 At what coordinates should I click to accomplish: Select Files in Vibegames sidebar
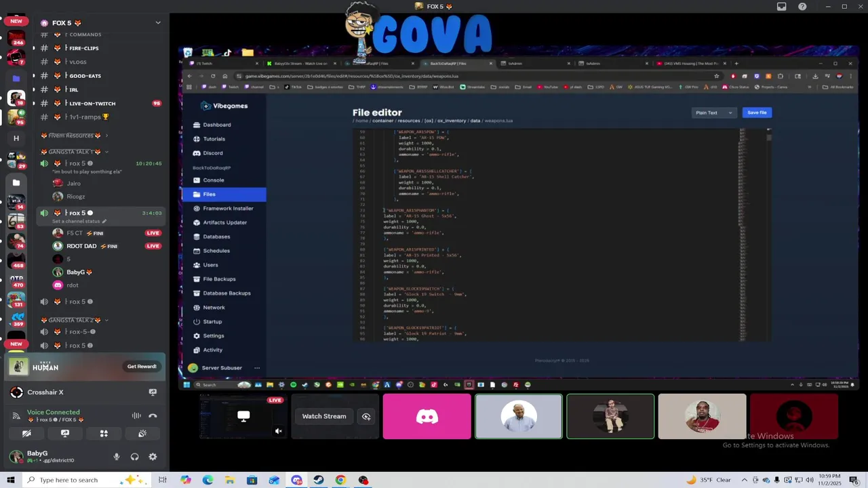[x=224, y=195]
